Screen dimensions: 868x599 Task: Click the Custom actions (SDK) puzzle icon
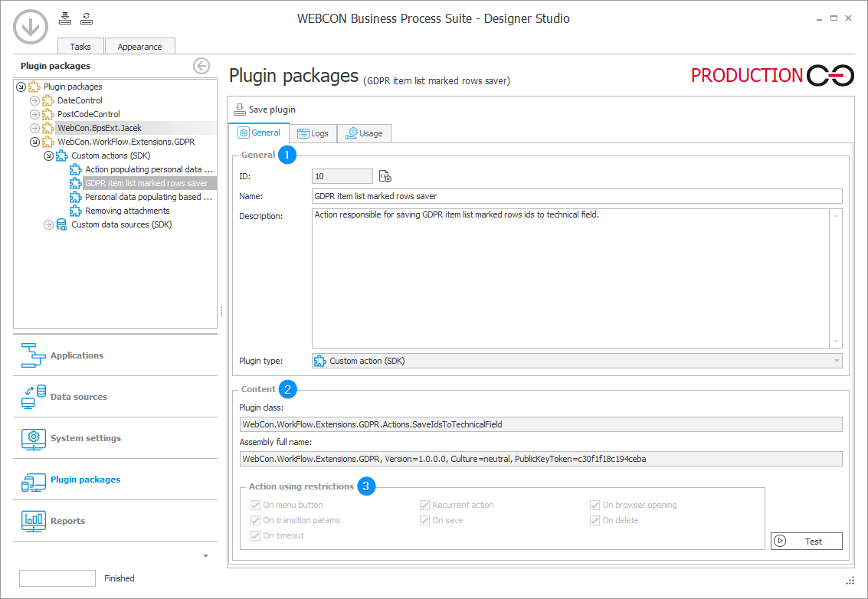(x=62, y=155)
